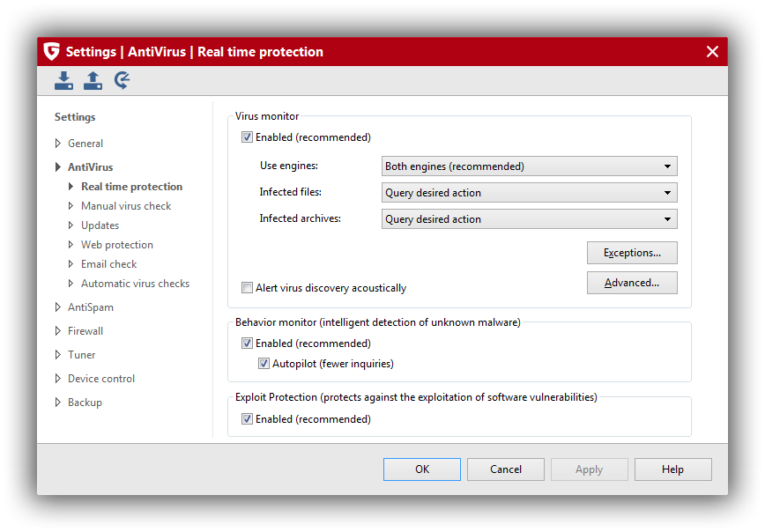
Task: Go to Web protection settings
Action: point(117,245)
